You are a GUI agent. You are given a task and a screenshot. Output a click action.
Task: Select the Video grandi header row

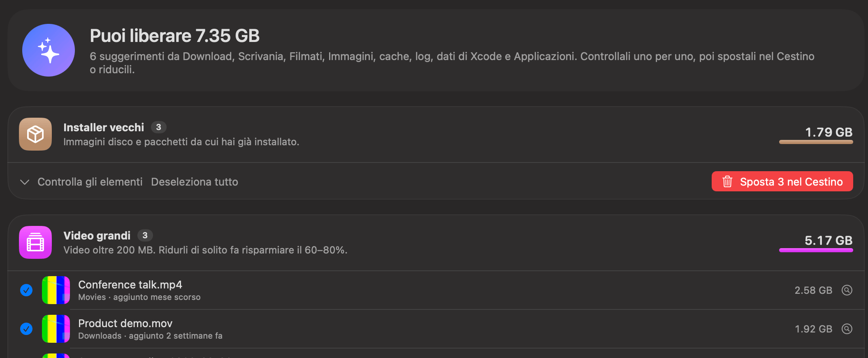[x=436, y=243]
